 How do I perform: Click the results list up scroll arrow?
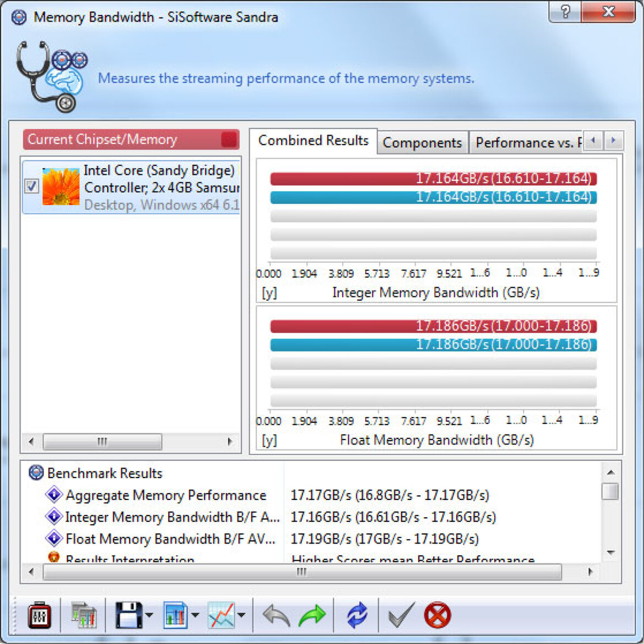point(611,472)
